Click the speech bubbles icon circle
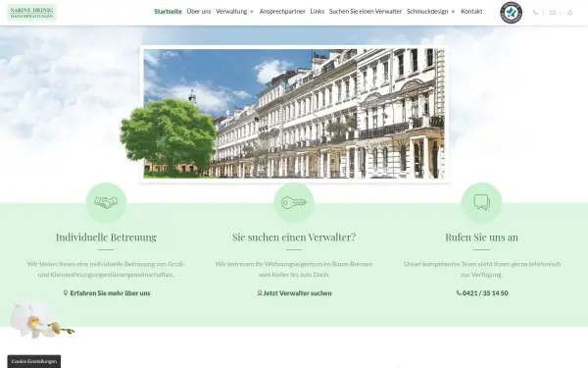Screen dimensions: 588x368 [x=481, y=203]
